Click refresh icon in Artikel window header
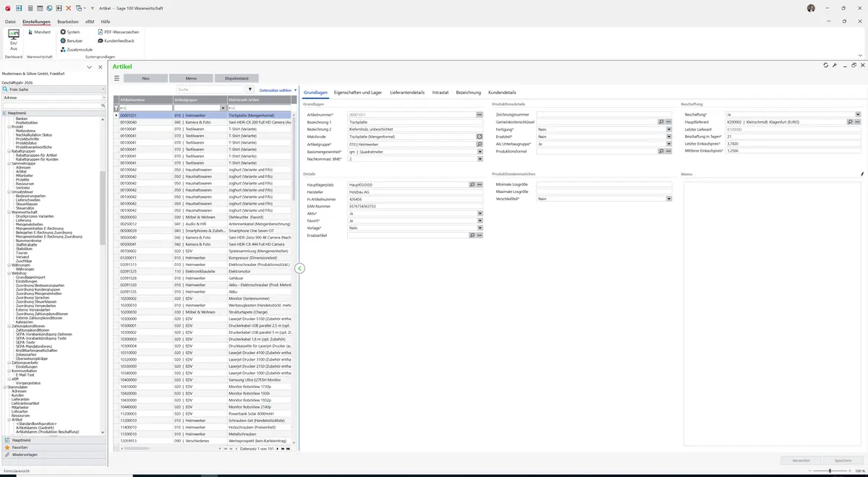Screen dimensions: 868x477 (826, 65)
